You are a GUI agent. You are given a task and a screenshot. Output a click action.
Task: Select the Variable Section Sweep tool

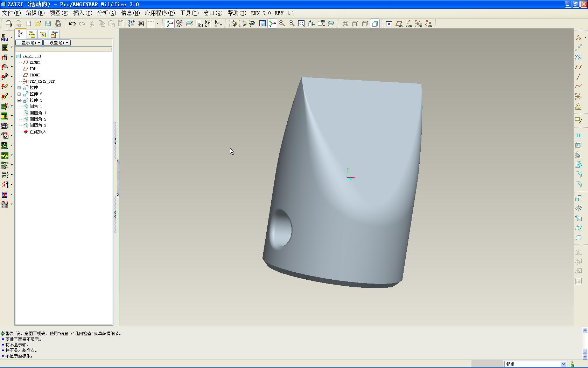click(x=579, y=218)
